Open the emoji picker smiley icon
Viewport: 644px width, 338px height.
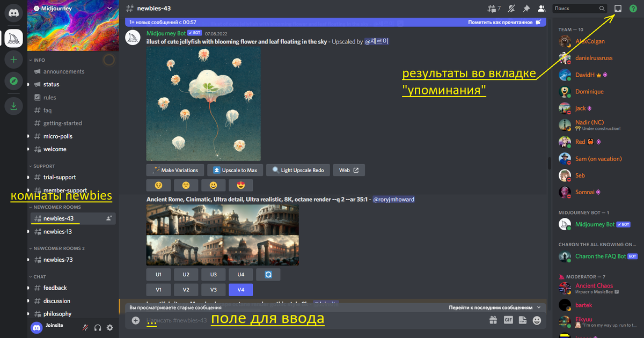click(x=537, y=320)
